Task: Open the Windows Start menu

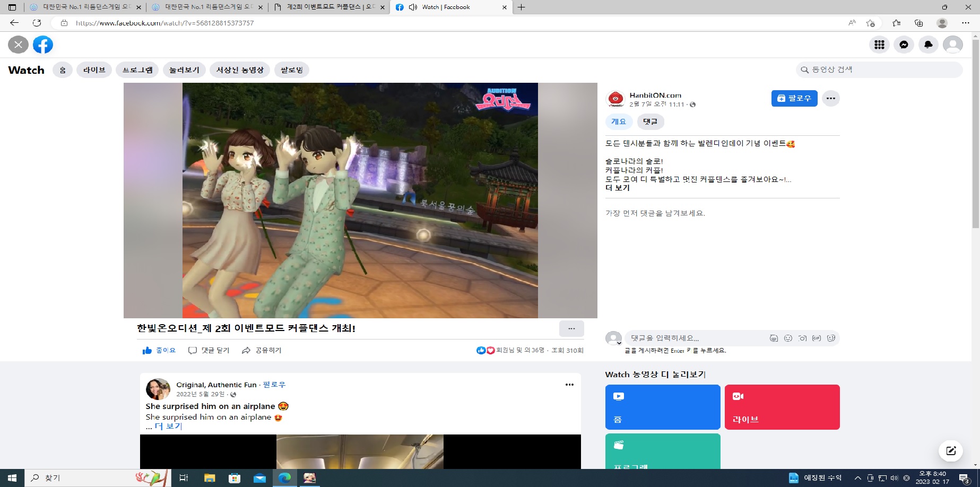Action: coord(12,478)
